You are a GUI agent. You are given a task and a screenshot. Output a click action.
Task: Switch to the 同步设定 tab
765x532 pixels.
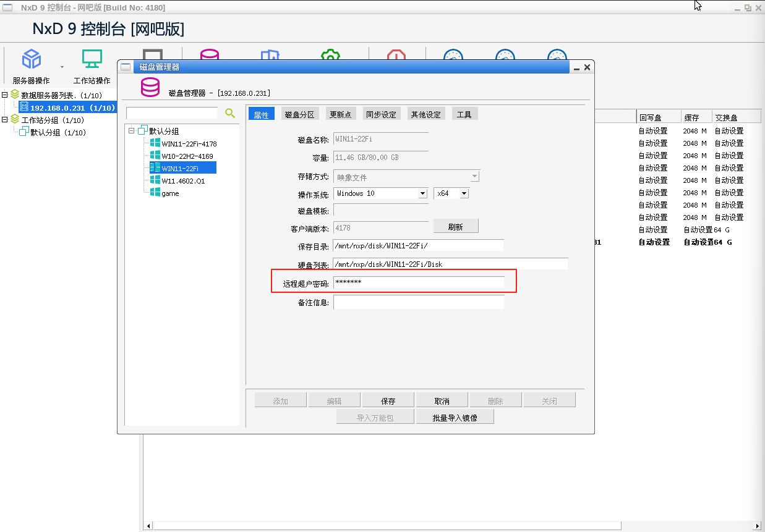click(381, 114)
